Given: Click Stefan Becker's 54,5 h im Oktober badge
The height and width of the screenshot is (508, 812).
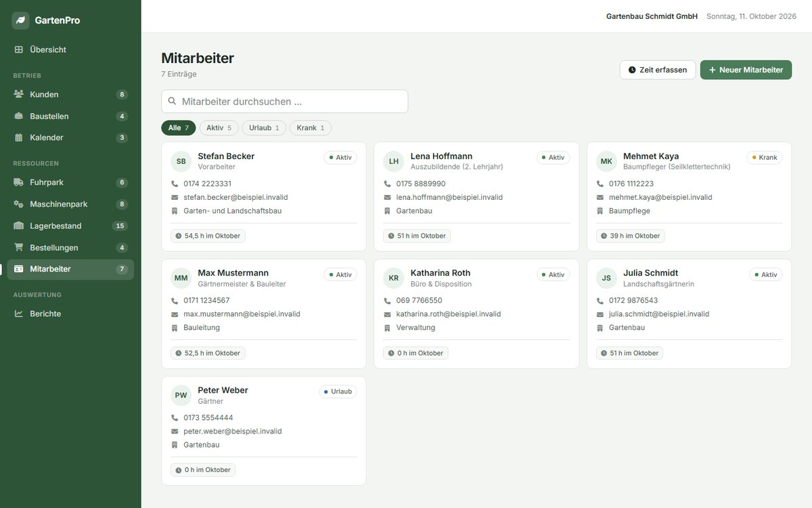Looking at the screenshot, I should 208,236.
